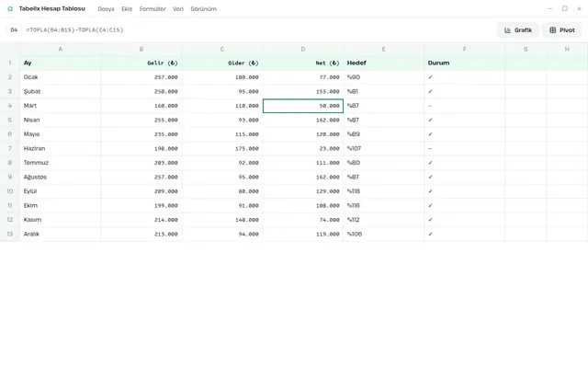Screen dimensions: 588x368
Task: Select the Şubat cell
Action: coord(61,91)
